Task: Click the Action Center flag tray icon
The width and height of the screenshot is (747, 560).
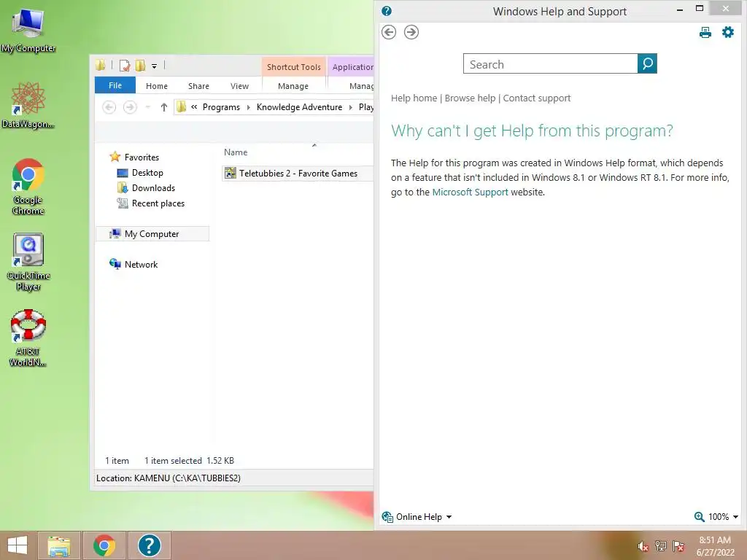Action: click(x=678, y=546)
